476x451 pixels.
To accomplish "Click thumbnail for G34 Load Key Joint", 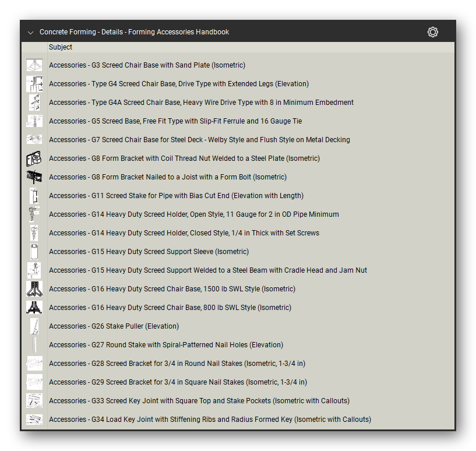I will (x=34, y=420).
